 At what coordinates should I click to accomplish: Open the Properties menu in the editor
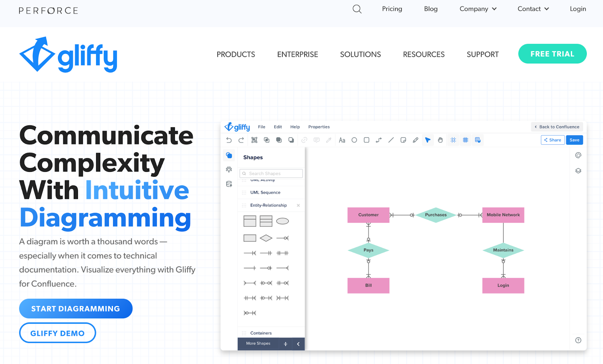click(x=319, y=127)
